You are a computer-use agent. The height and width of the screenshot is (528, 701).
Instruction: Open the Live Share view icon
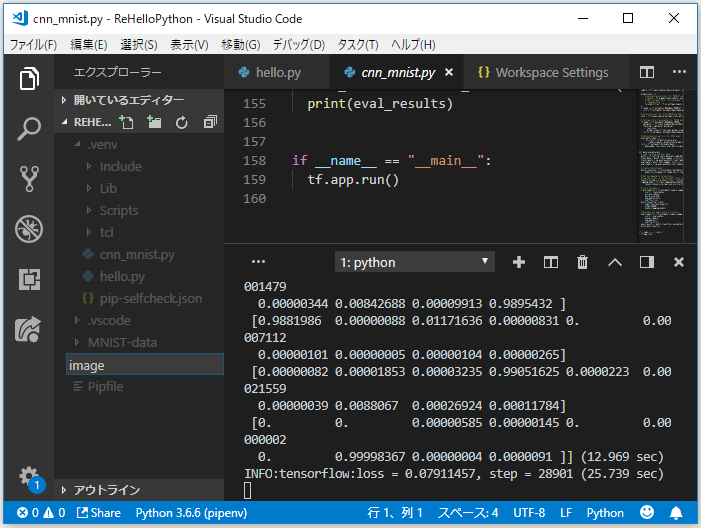(28, 329)
